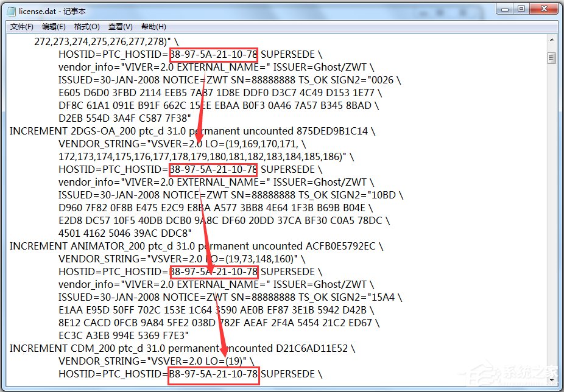Image resolution: width=564 pixels, height=392 pixels.
Task: Click the scrollbar up arrow
Action: coord(552,40)
